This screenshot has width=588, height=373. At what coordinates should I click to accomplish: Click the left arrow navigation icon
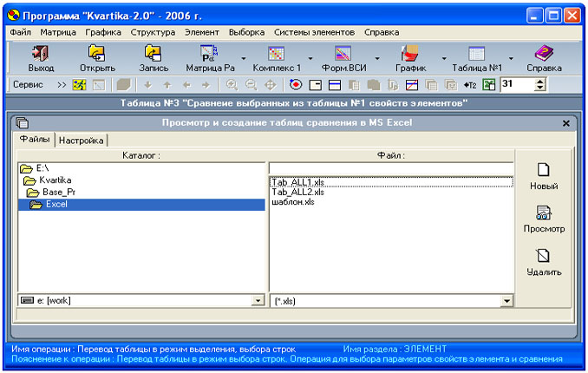tap(186, 85)
